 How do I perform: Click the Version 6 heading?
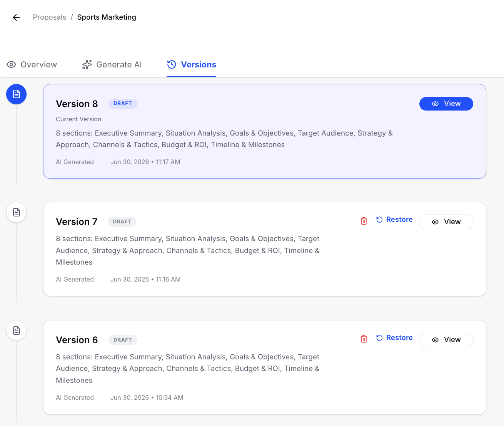tap(77, 340)
